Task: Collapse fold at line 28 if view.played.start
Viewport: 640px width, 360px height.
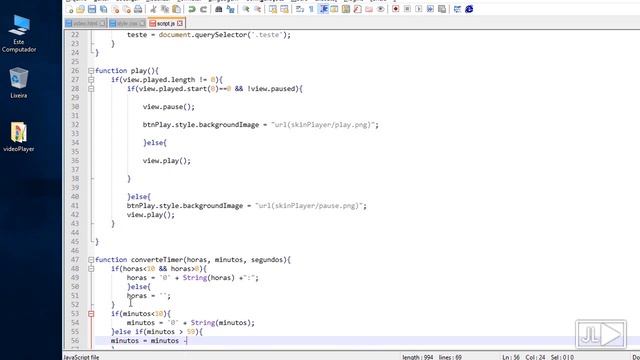Action: 91,89
